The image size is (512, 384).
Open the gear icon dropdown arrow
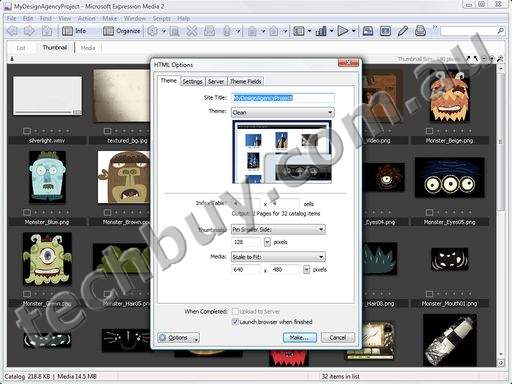[164, 31]
